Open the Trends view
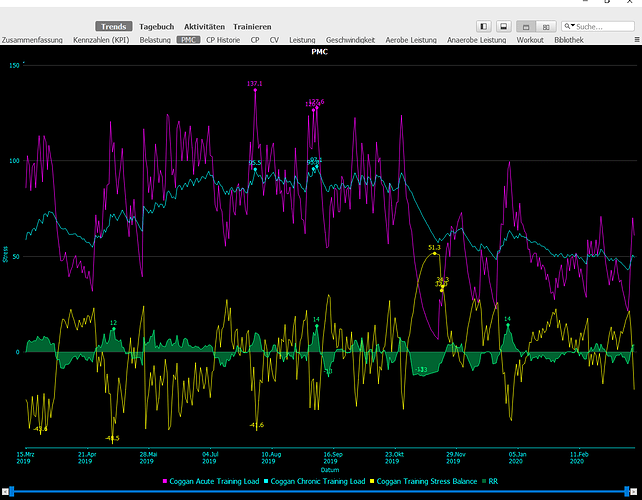 (114, 27)
